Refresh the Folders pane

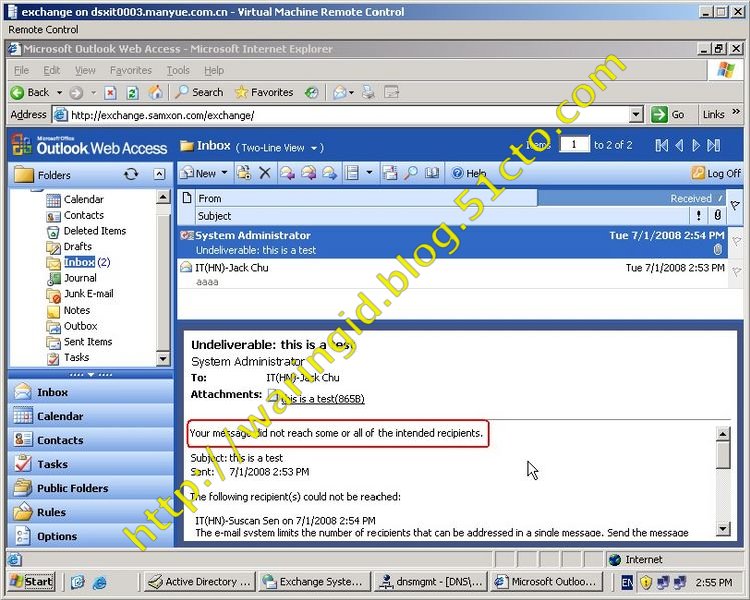click(131, 174)
